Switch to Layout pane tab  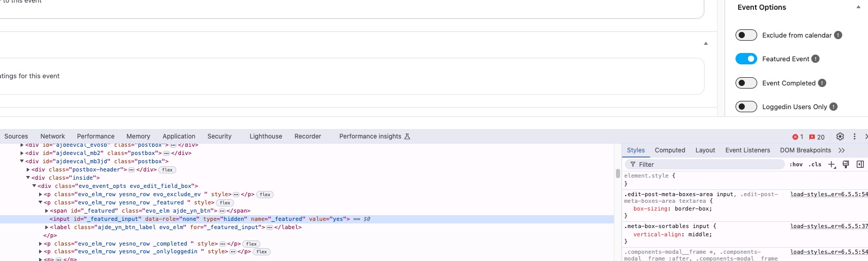point(705,150)
